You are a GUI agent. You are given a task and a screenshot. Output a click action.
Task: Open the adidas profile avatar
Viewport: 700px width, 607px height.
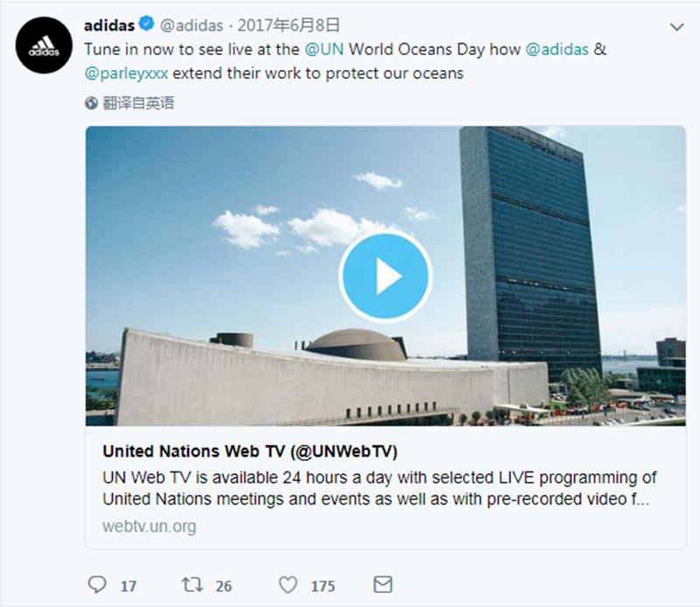(x=44, y=45)
